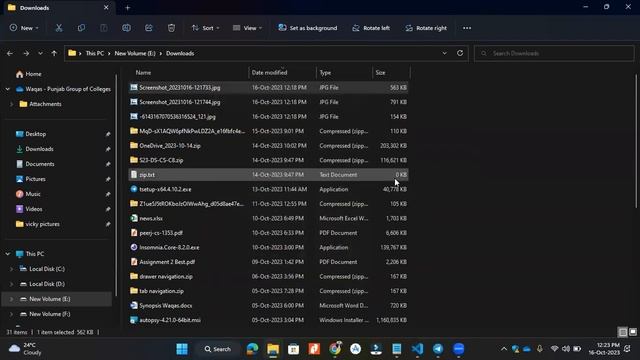
Task: Open Desktop in quick access
Action: [x=31, y=134]
